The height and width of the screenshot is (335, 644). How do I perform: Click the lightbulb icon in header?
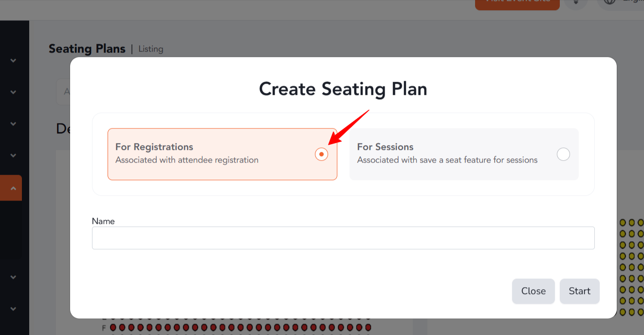[576, 2]
